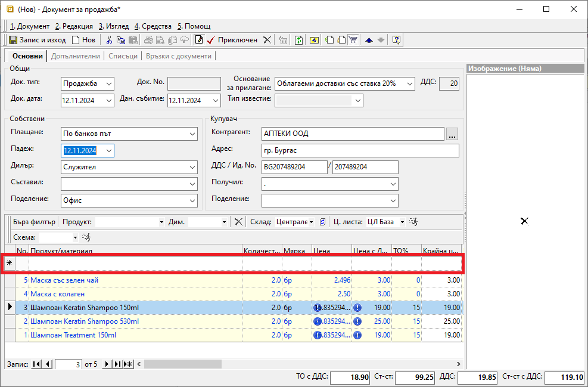Click the refresh icon next to Склад
The width and height of the screenshot is (588, 387).
(322, 222)
